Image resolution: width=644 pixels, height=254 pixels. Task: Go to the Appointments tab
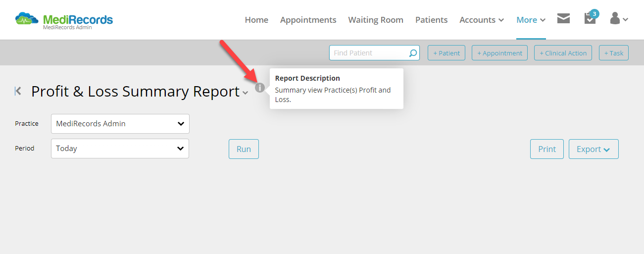click(308, 20)
